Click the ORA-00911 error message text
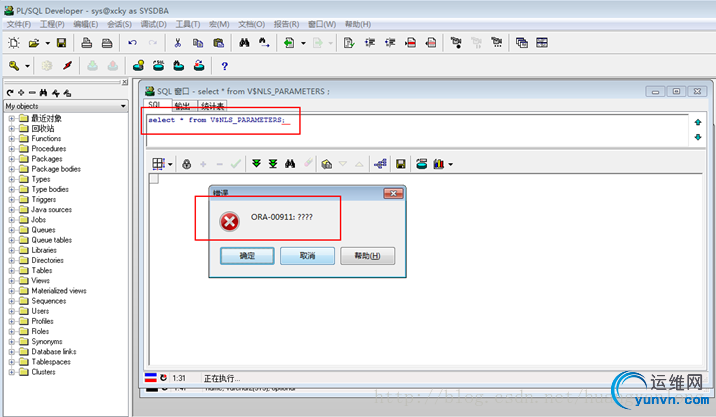 pos(282,217)
